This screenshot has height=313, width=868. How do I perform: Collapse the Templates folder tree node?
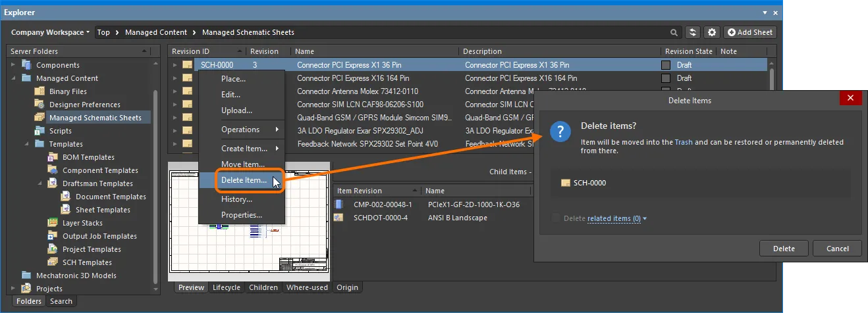26,144
